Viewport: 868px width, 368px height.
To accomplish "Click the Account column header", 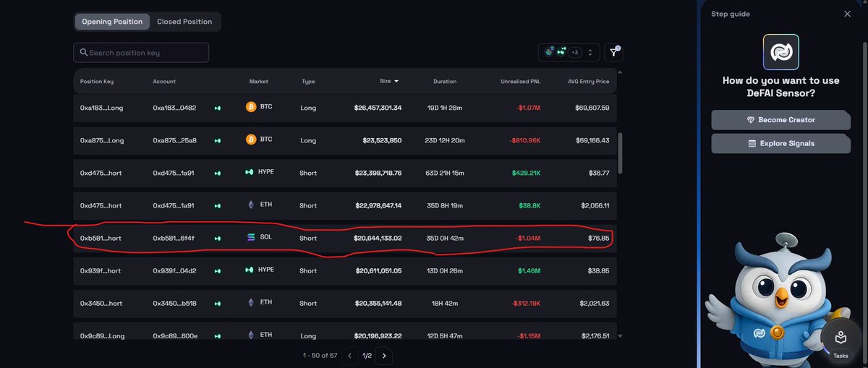I will [164, 82].
